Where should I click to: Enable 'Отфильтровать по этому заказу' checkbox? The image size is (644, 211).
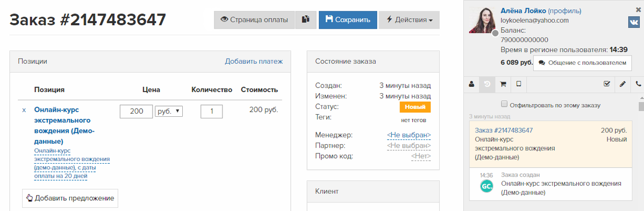pyautogui.click(x=505, y=104)
